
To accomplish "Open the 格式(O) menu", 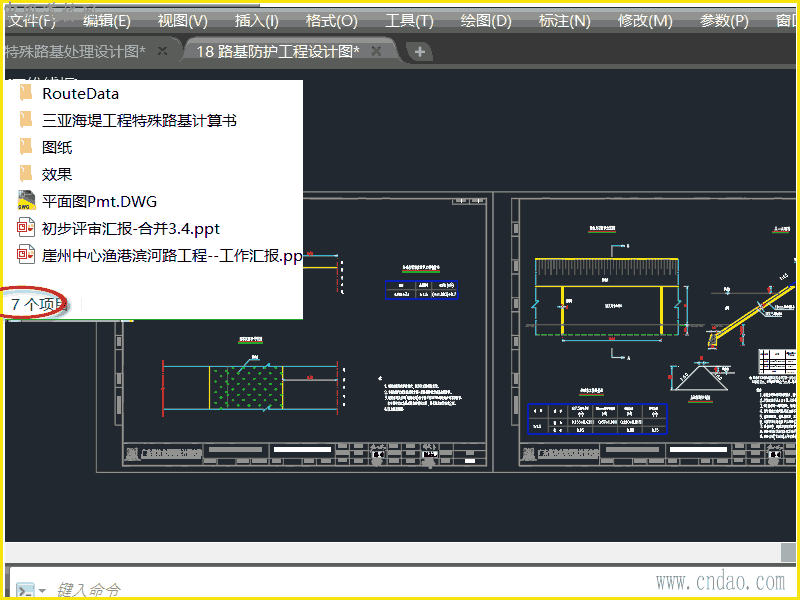I will click(332, 21).
